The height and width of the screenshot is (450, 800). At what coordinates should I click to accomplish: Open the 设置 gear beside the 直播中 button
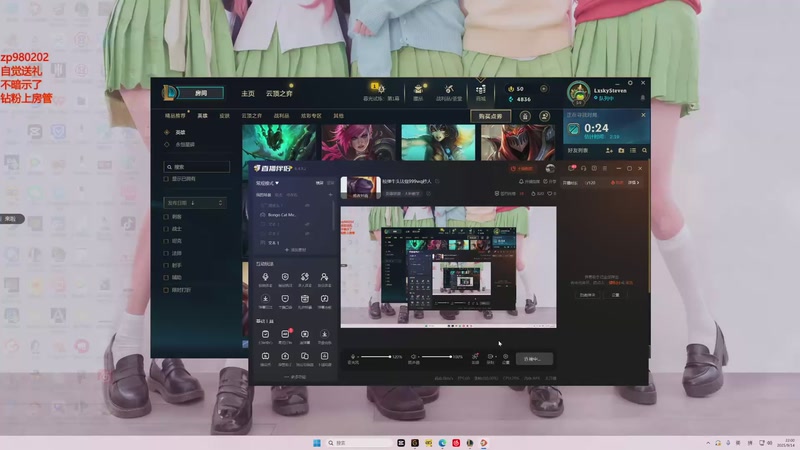(x=505, y=357)
